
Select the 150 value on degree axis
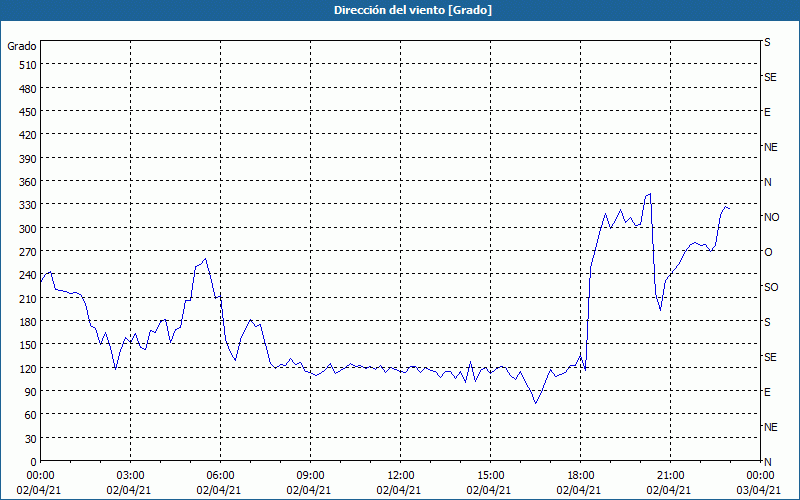point(28,345)
